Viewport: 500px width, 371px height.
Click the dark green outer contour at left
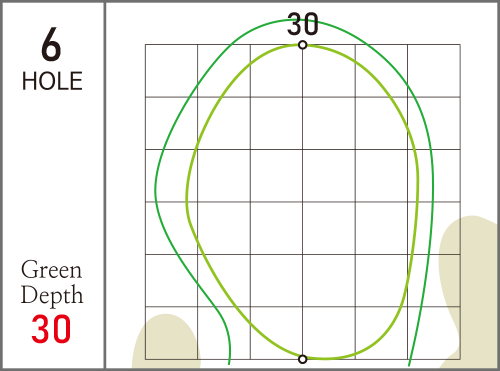[x=156, y=187]
